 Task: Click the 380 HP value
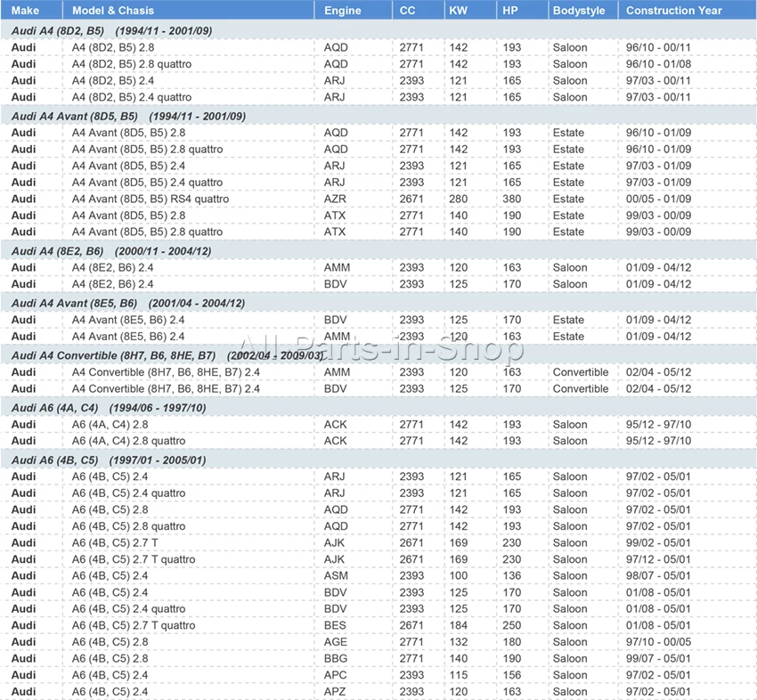(511, 199)
